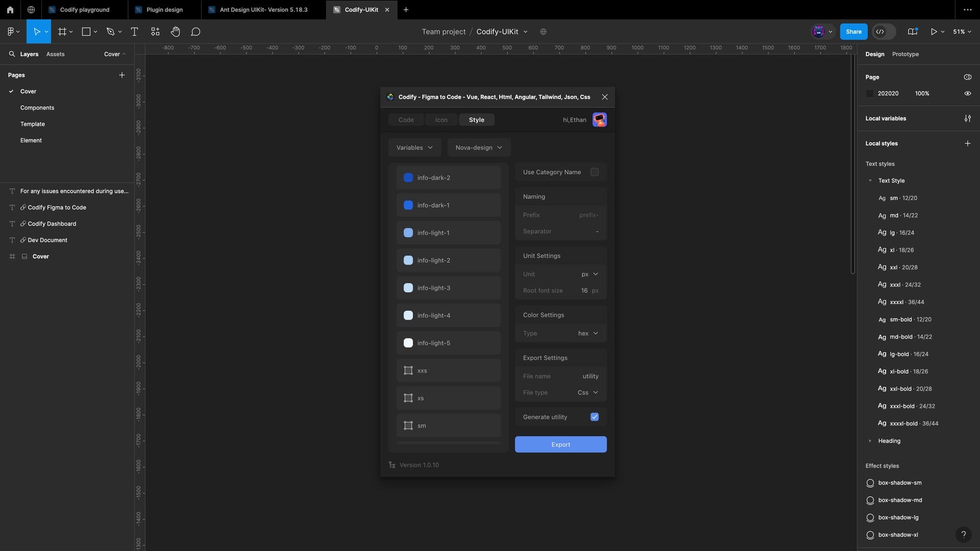Click the Share button icon
Screen dimensions: 980x551
853,31
